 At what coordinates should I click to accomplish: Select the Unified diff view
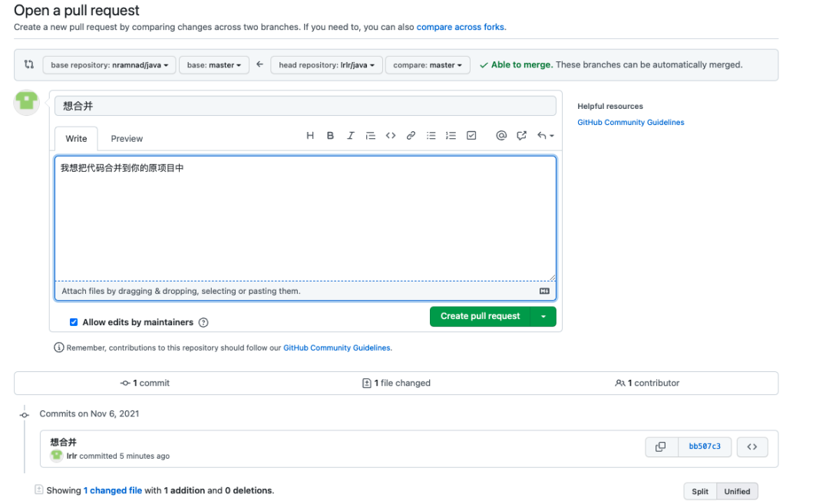coord(737,491)
